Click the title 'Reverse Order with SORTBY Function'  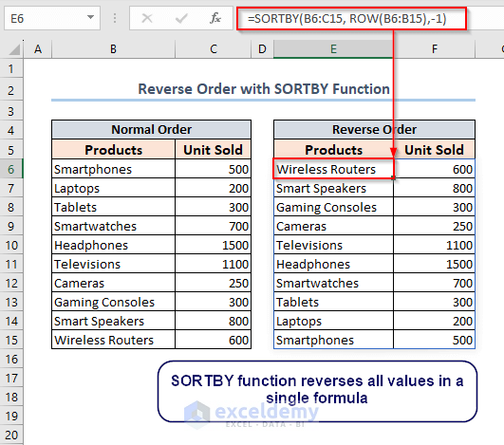[x=264, y=89]
